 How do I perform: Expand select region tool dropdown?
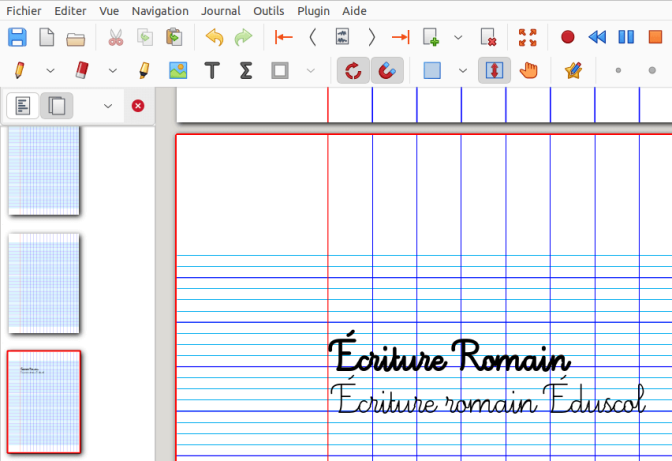pos(463,71)
